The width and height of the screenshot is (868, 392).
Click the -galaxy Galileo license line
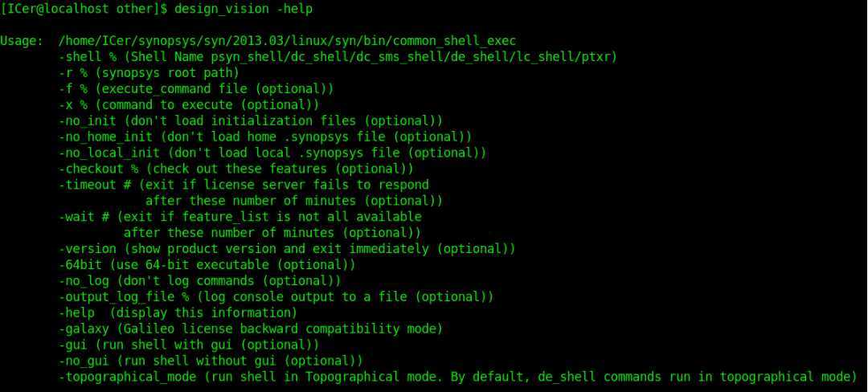point(250,329)
